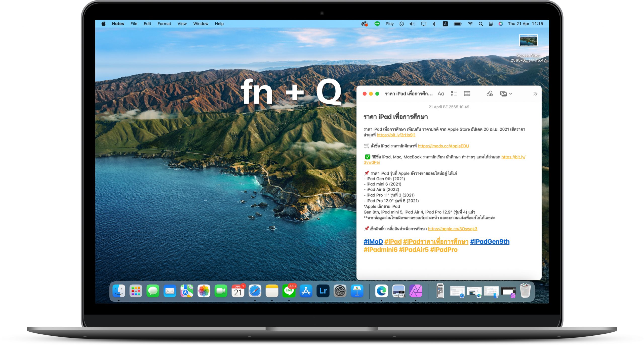Open Microsoft Edge in the Dock

[x=381, y=291]
